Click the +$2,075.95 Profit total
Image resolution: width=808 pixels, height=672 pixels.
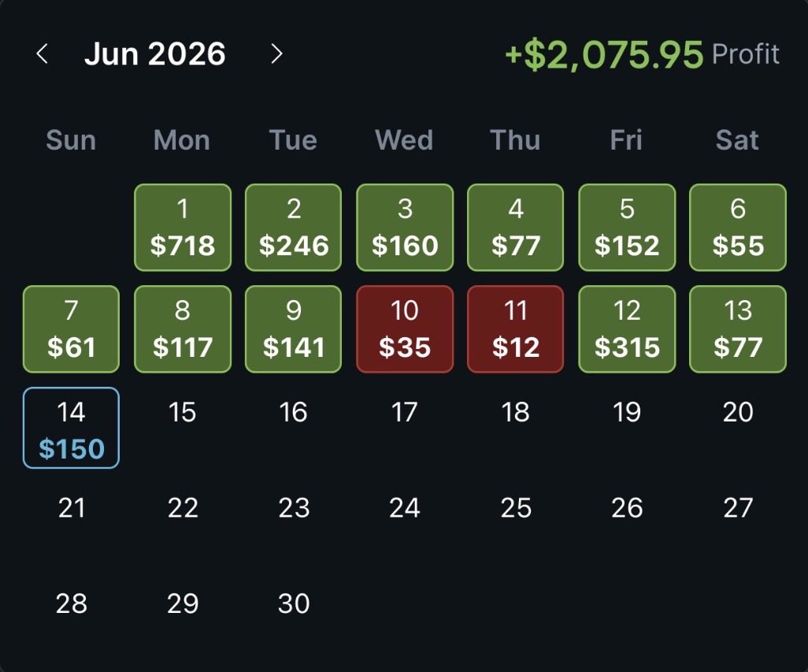point(642,54)
